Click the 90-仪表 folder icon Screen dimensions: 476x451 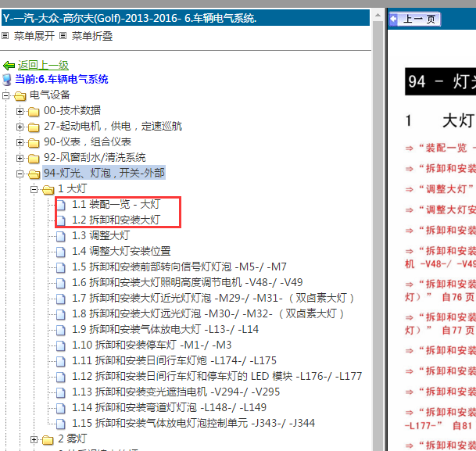pos(34,142)
